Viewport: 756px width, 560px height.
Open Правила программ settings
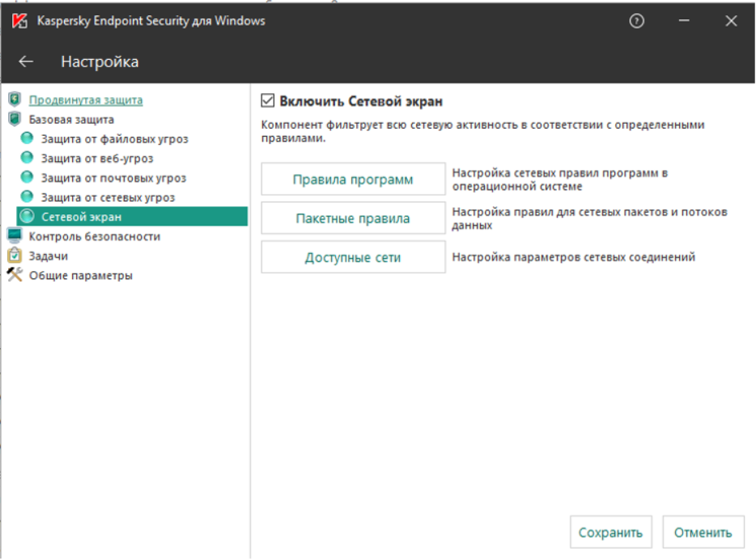click(353, 179)
